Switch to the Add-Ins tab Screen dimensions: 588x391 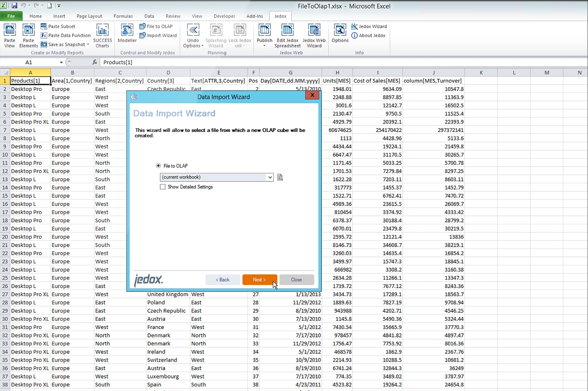pos(254,16)
